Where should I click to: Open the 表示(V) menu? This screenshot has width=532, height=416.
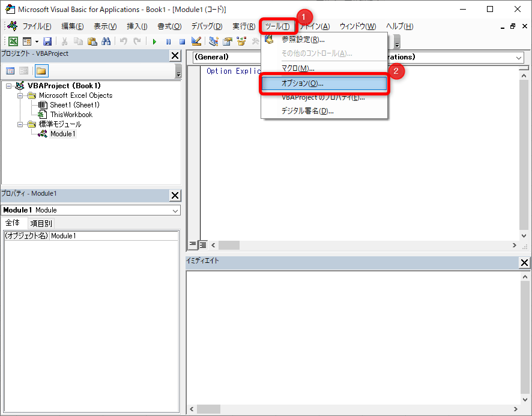click(105, 26)
